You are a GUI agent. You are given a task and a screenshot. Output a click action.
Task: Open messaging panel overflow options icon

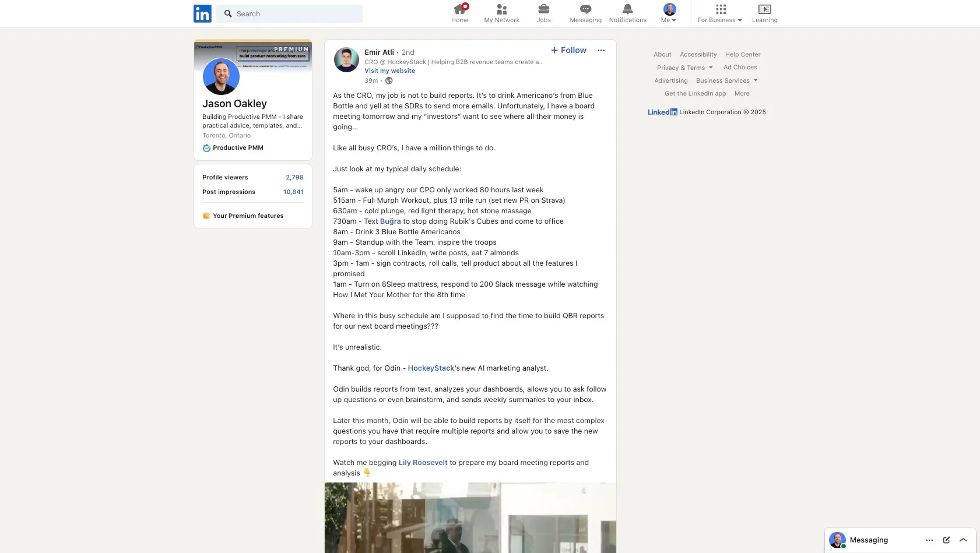coord(929,540)
